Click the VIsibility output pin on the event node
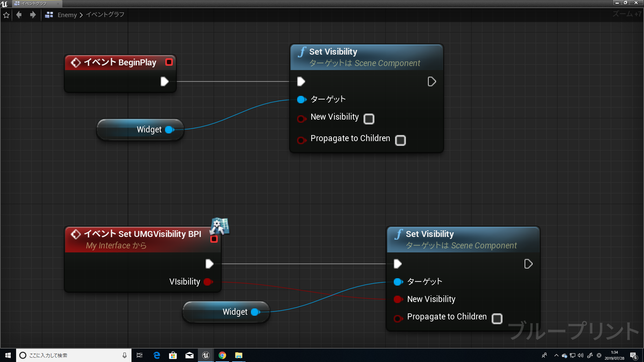 [208, 282]
